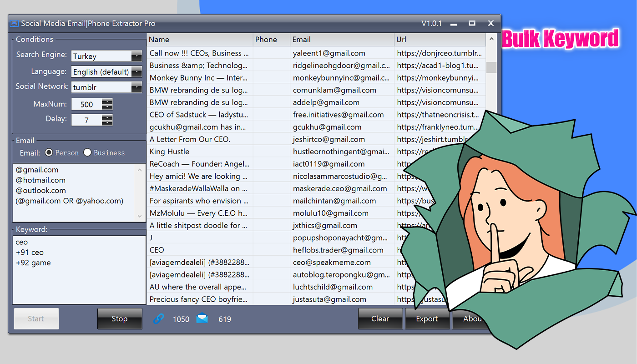Screen dimensions: 637x364
Task: Click the MaxNum input field
Action: 86,104
